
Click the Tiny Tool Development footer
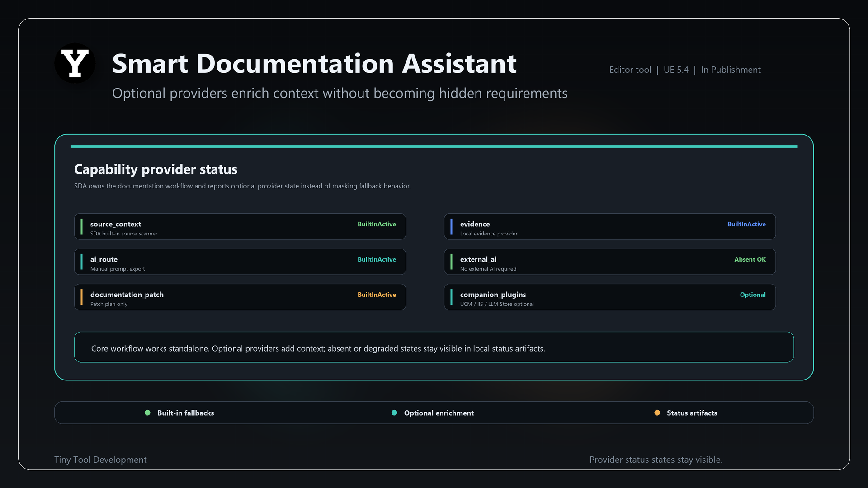coord(100,460)
